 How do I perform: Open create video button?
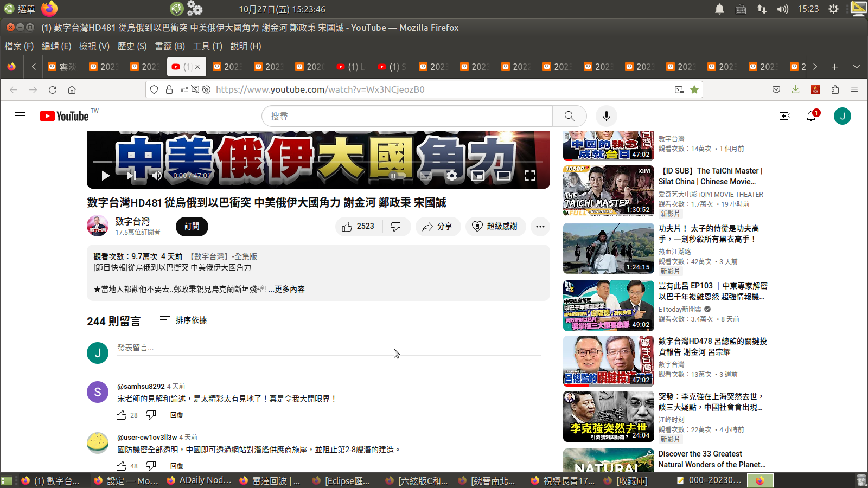click(785, 116)
